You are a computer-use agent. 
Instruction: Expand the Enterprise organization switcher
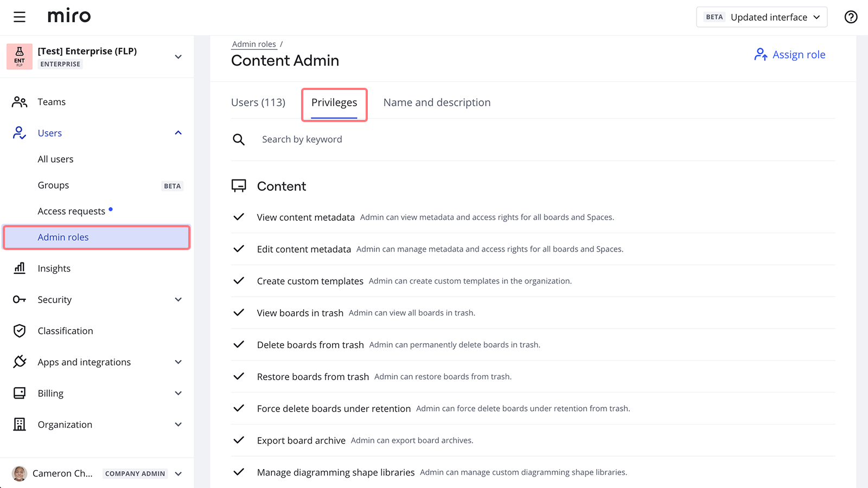[x=178, y=56]
